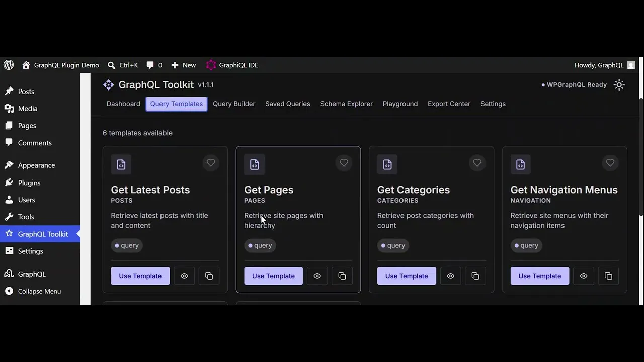Click the Get Pages card title
644x362 pixels.
pyautogui.click(x=269, y=190)
